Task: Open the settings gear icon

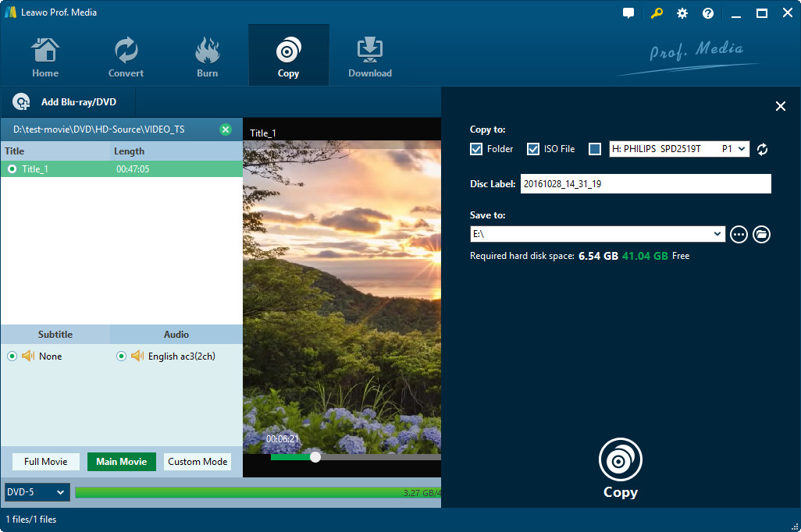Action: 682,13
